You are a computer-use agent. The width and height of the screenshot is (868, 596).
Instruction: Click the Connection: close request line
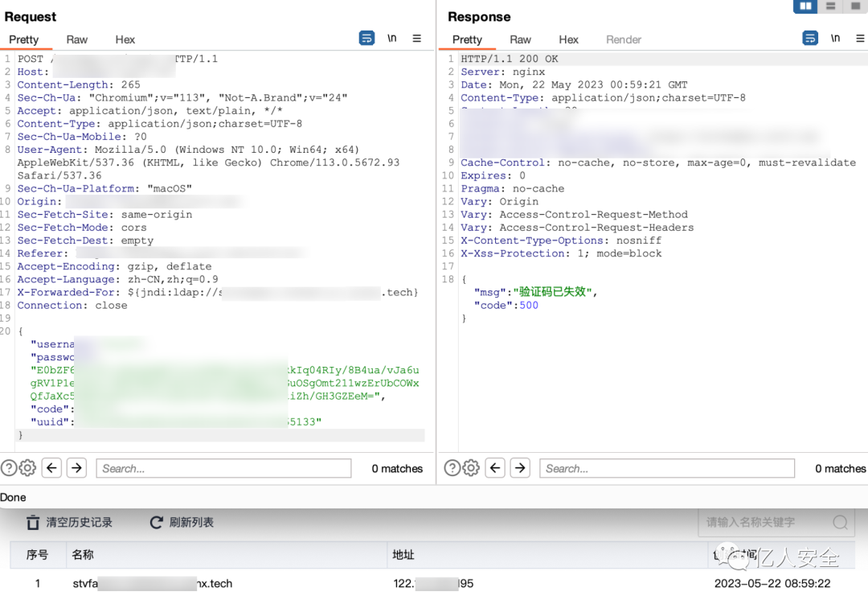[72, 305]
